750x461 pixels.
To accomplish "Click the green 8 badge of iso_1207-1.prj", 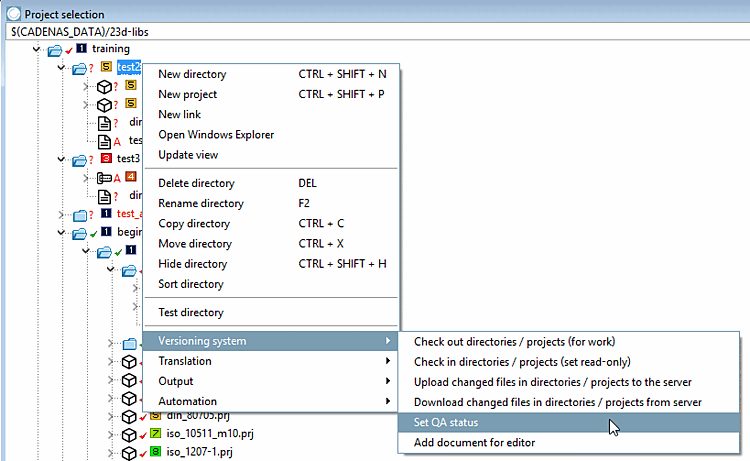I will [155, 451].
